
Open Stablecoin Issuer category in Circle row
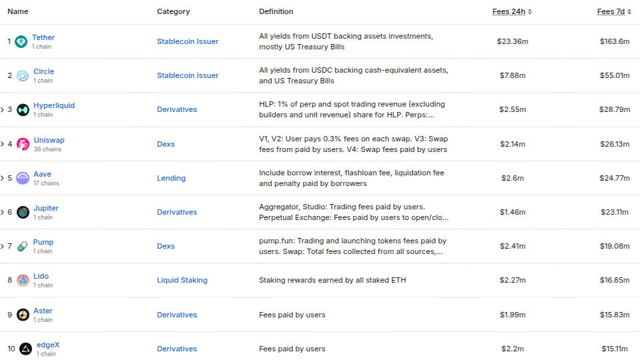[x=188, y=75]
